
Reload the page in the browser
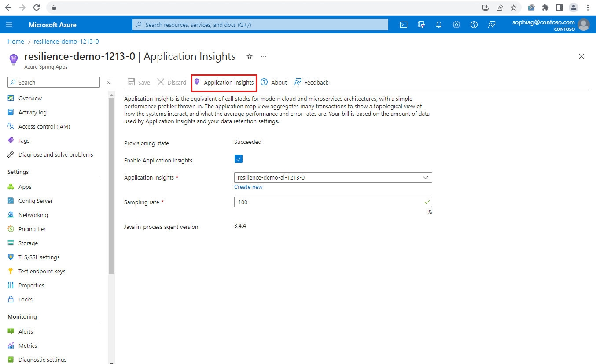(37, 7)
